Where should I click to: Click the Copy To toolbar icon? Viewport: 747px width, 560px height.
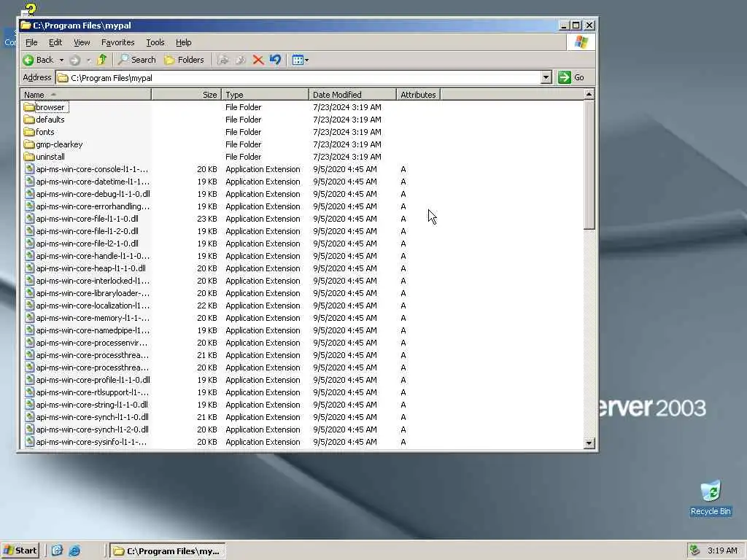pyautogui.click(x=241, y=60)
